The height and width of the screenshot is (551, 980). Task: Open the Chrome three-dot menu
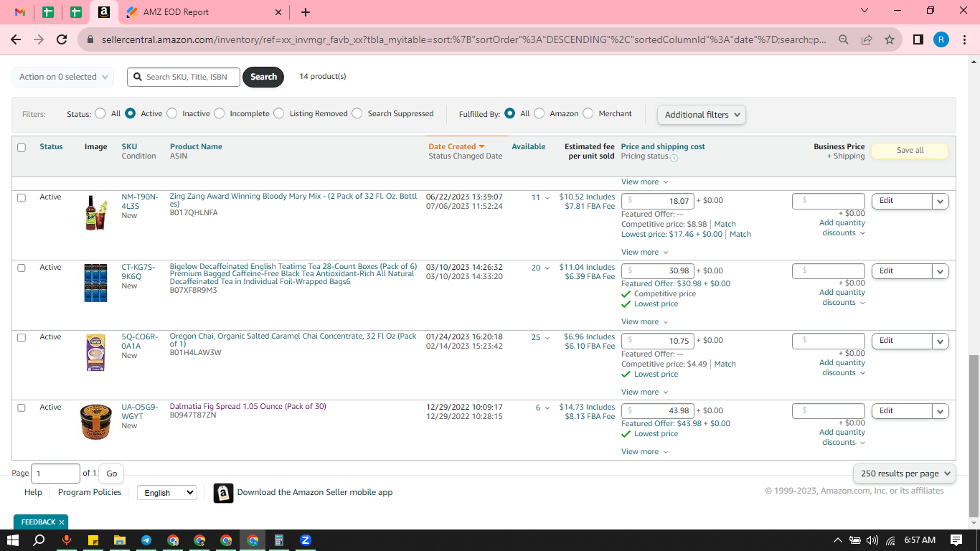(964, 40)
